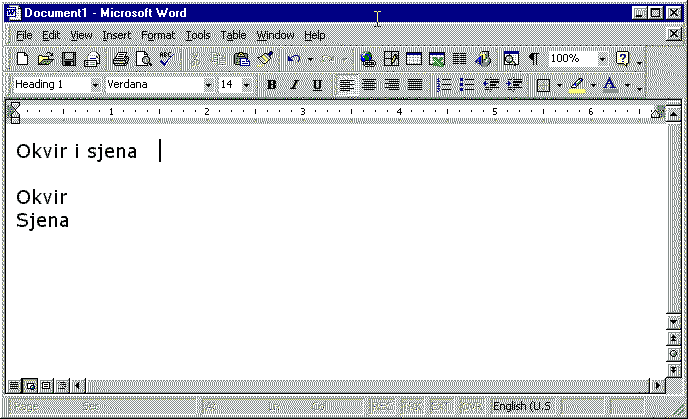Viewport: 688px width, 419px height.
Task: Click the Center alignment button
Action: click(x=369, y=85)
